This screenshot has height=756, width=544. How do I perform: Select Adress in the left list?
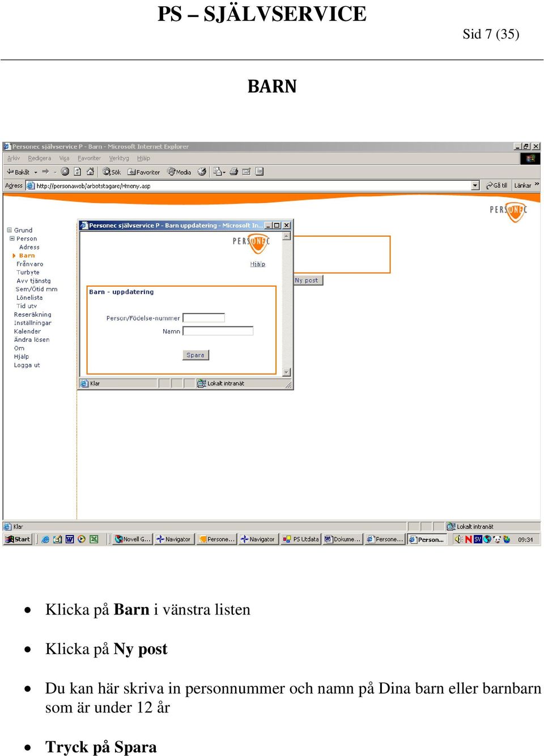[29, 247]
